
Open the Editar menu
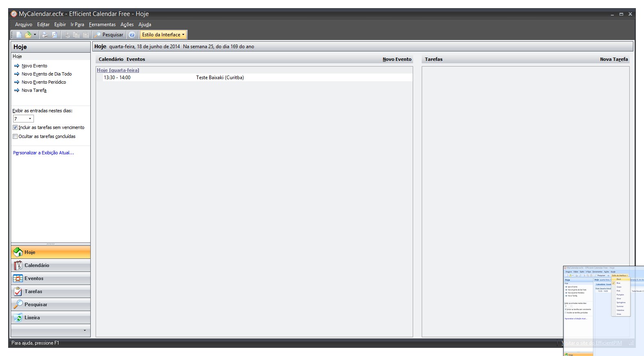(x=43, y=24)
